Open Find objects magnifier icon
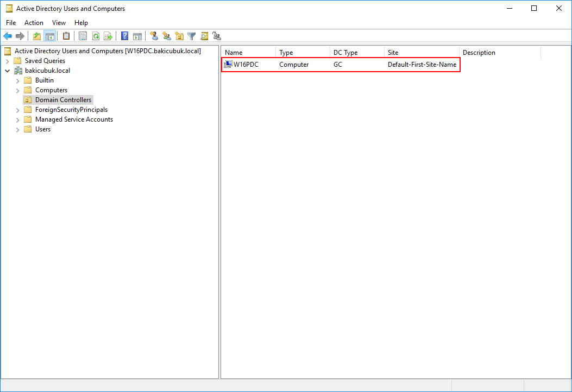The image size is (572, 392). pos(204,36)
